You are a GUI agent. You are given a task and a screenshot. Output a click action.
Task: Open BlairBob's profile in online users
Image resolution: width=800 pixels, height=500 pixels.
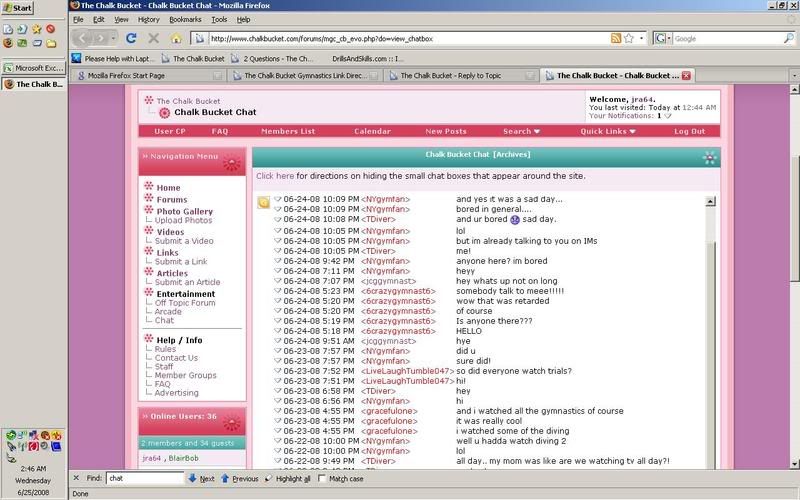183,458
